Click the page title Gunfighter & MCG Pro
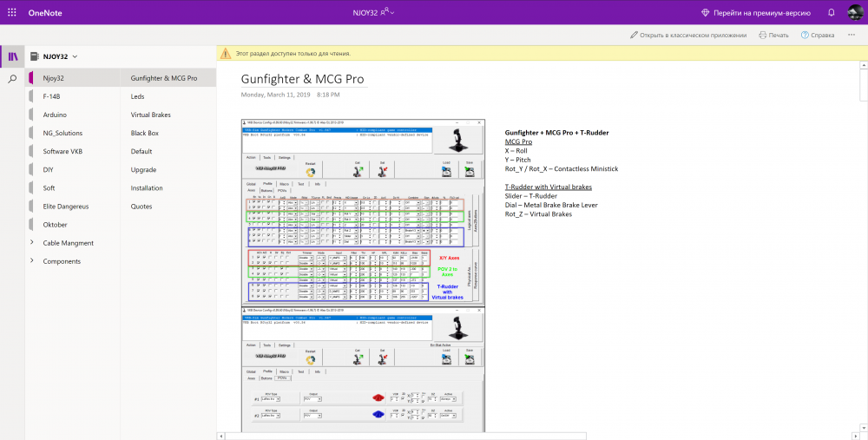Viewport: 868px width, 440px height. point(302,79)
